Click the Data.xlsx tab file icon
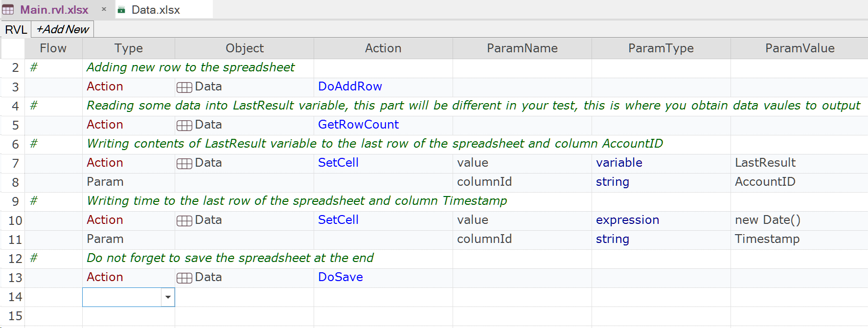Image resolution: width=868 pixels, height=328 pixels. pos(121,10)
